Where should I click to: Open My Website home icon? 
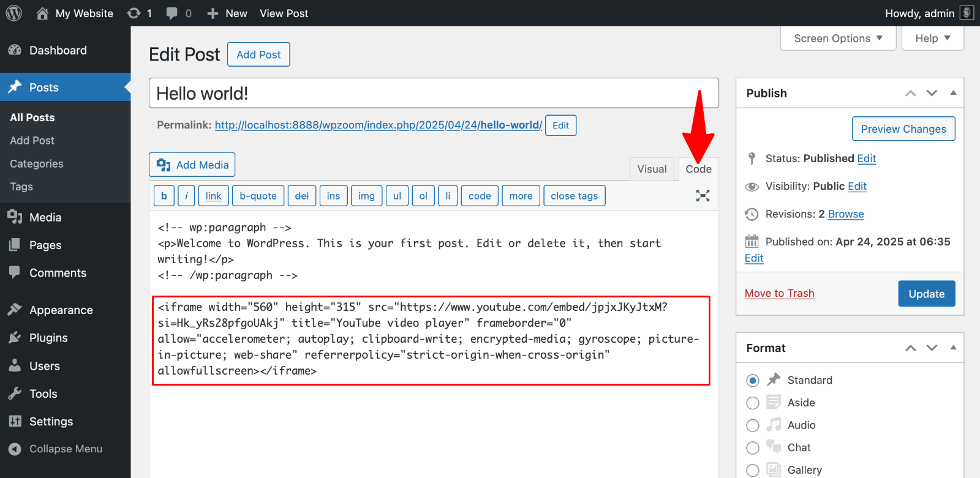(x=42, y=13)
